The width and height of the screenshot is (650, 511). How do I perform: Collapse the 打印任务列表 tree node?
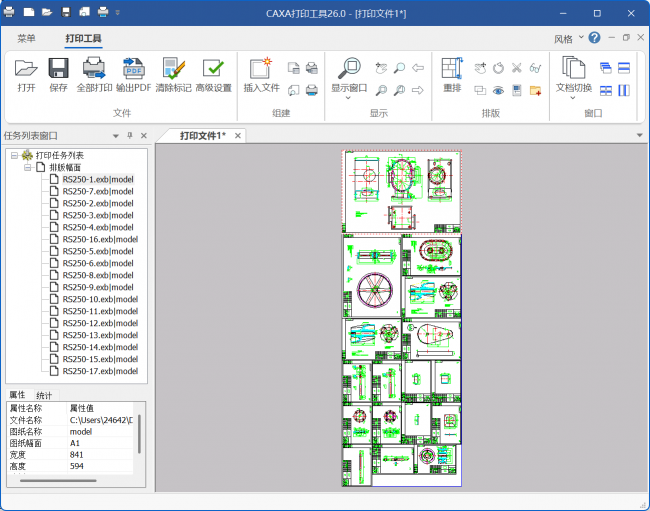(x=15, y=155)
